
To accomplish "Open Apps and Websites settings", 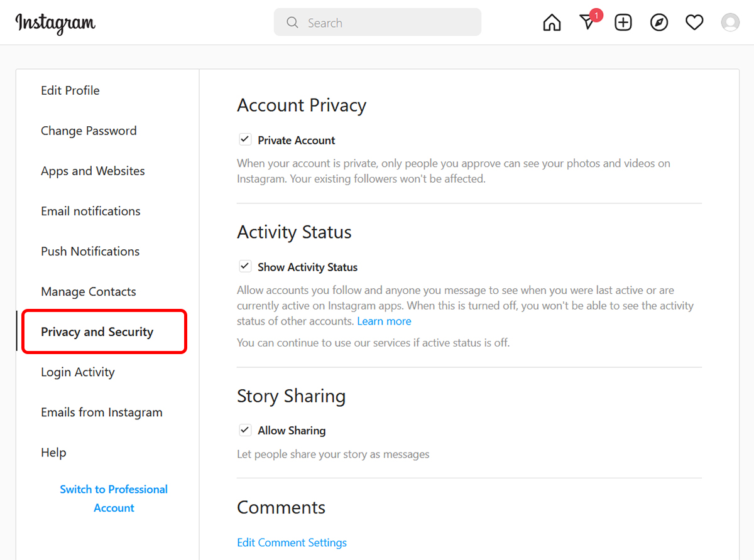I will 93,171.
